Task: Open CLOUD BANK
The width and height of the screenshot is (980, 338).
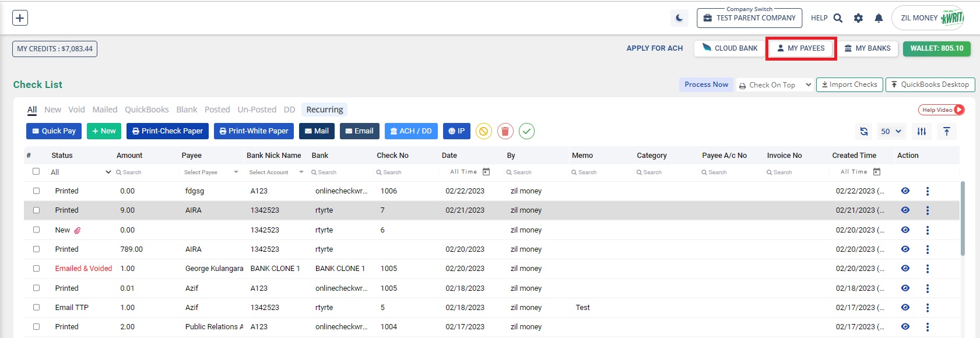Action: pyautogui.click(x=729, y=48)
